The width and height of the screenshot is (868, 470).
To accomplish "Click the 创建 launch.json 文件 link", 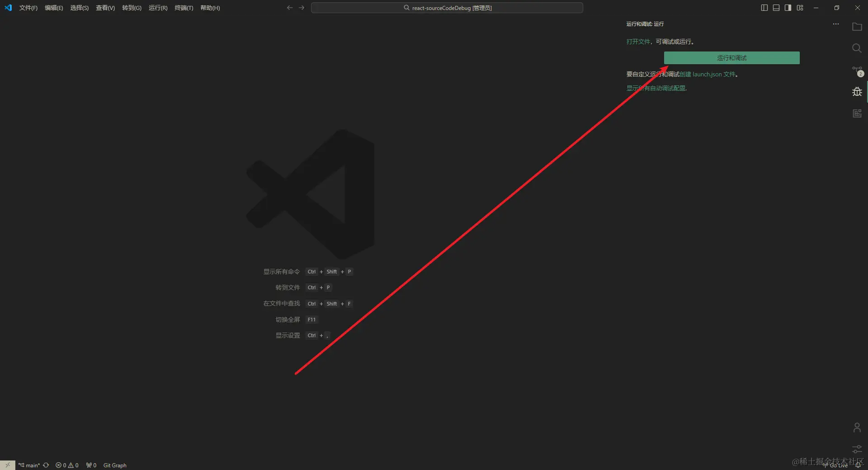I will coord(707,74).
